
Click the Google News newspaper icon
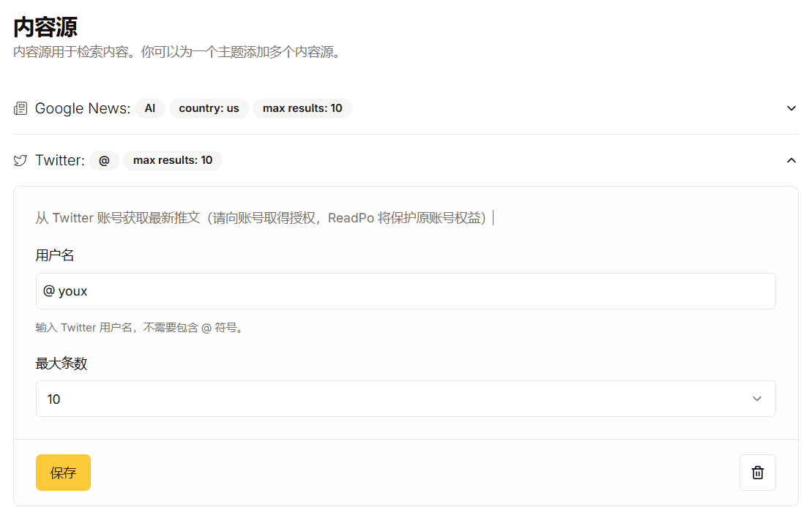21,108
